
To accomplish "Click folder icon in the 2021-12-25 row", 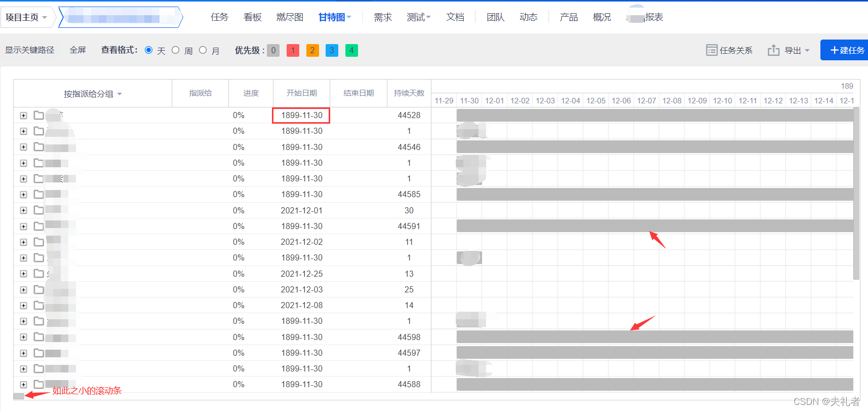I will click(x=39, y=274).
